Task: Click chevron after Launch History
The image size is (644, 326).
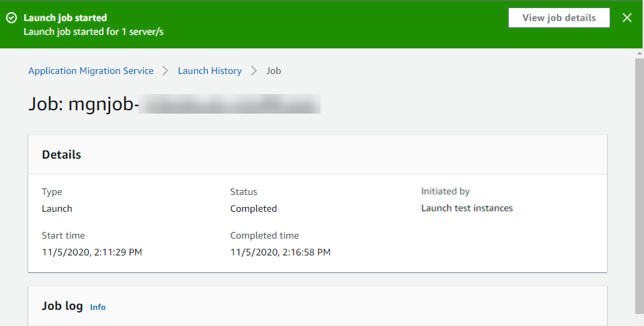Action: point(254,71)
